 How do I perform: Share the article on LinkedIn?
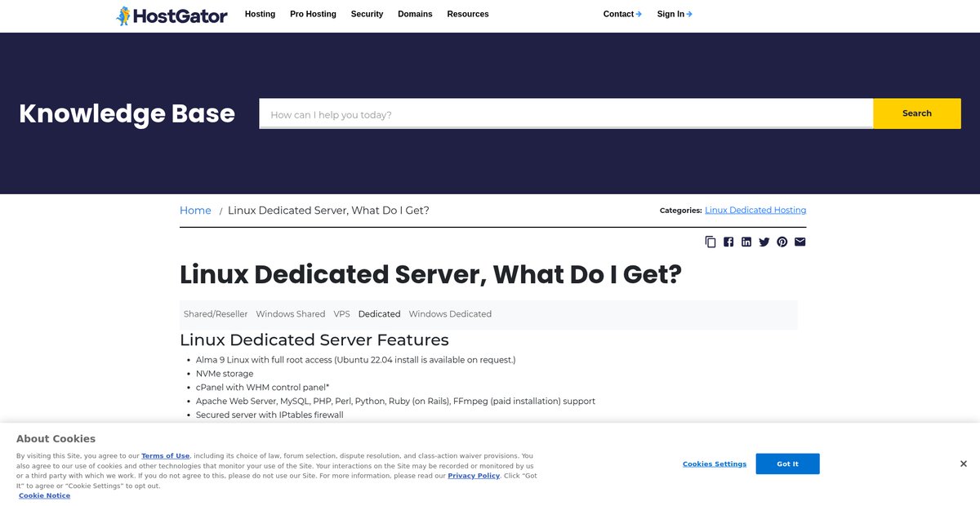(x=746, y=242)
